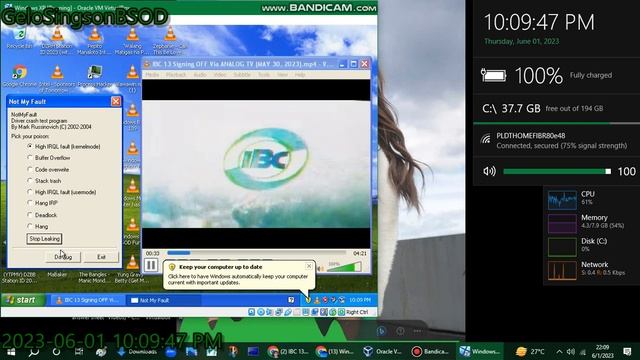Open the Google Chrome desktop shortcut
The image size is (640, 360).
pos(19,76)
